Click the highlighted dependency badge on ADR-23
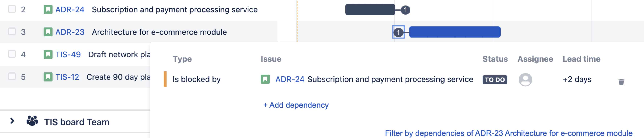The height and width of the screenshot is (138, 644). click(x=398, y=32)
